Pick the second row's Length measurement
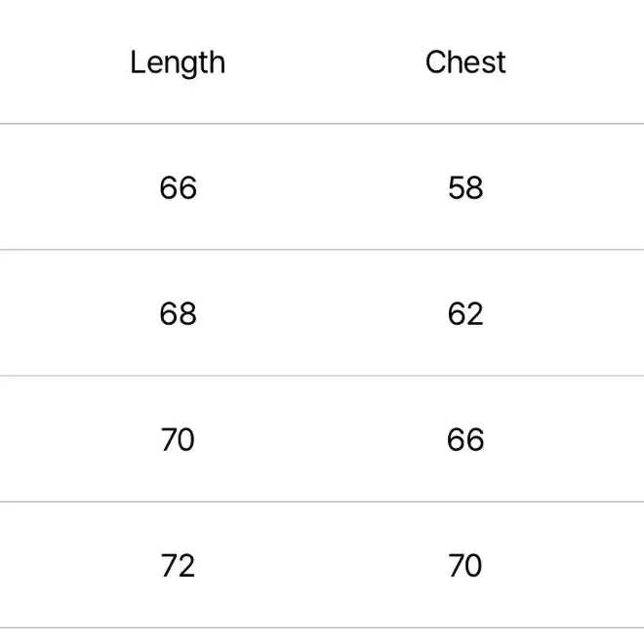This screenshot has width=644, height=644. tap(178, 313)
